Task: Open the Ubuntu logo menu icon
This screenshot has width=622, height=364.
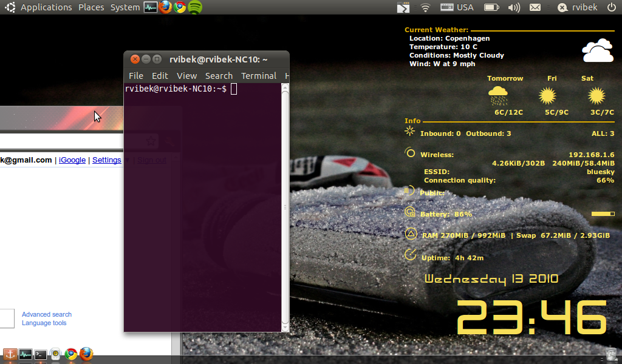Action: tap(10, 7)
